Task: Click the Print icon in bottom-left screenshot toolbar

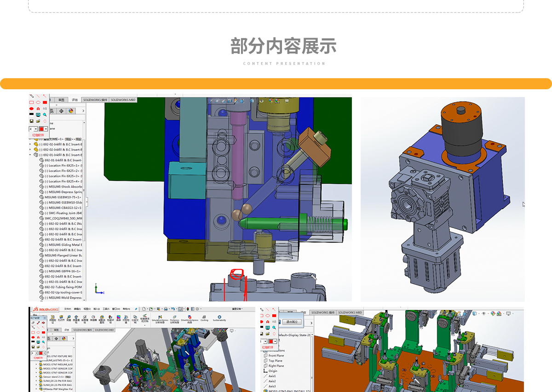Action: [x=165, y=309]
